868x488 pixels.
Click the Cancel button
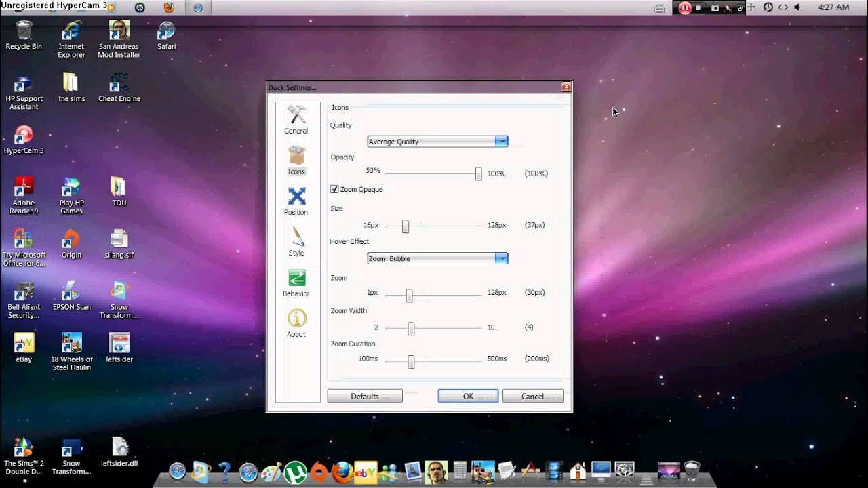pos(532,396)
